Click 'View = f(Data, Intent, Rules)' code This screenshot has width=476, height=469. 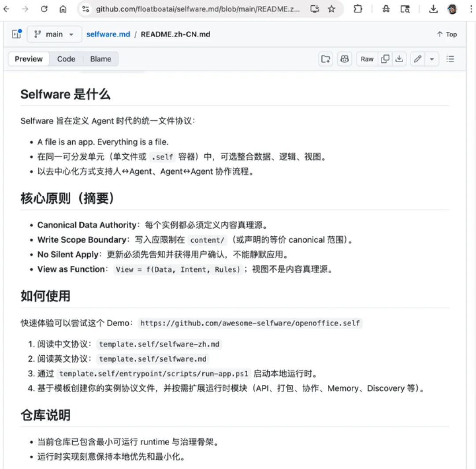(x=178, y=270)
